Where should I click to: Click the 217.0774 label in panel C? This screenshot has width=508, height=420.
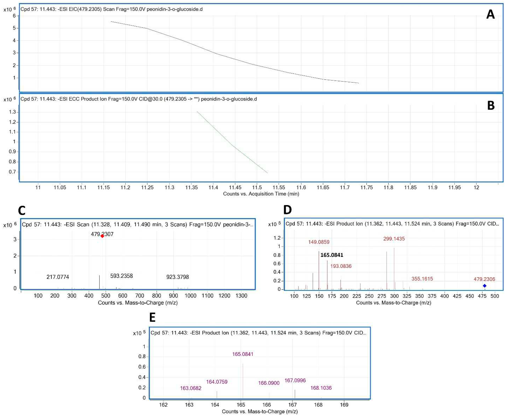tap(58, 277)
